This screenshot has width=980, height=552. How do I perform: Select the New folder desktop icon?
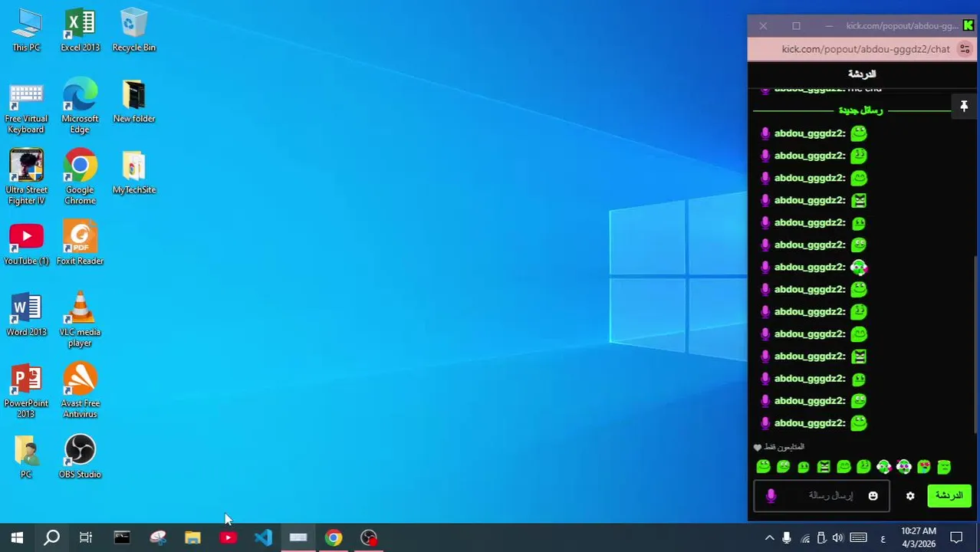click(x=133, y=102)
